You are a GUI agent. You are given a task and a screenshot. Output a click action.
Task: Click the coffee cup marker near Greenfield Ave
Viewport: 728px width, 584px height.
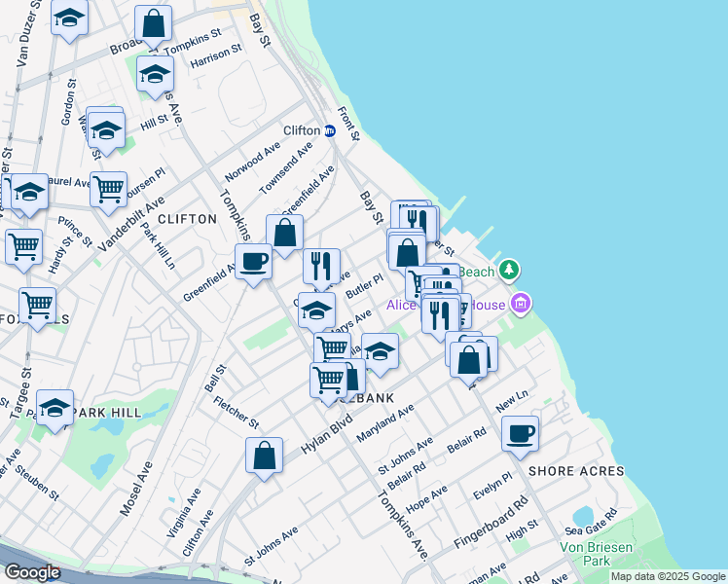point(254,262)
